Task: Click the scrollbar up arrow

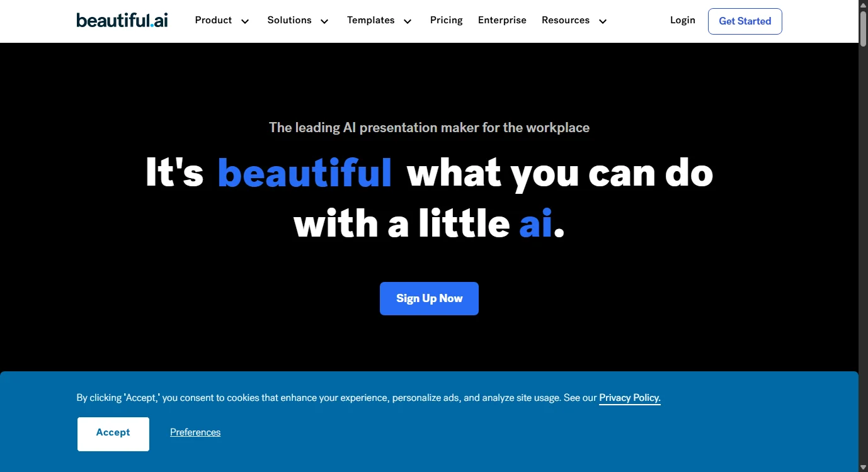Action: tap(863, 4)
